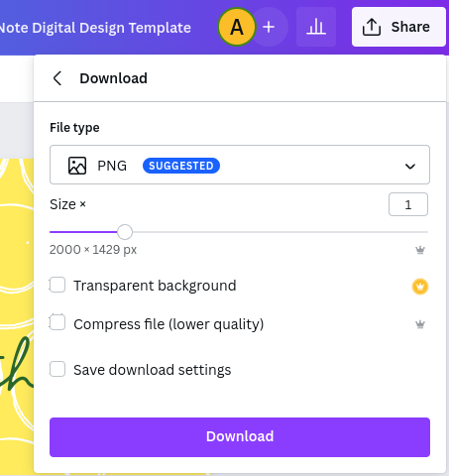Image resolution: width=449 pixels, height=476 pixels.
Task: Click the crown icon beside the pixel dimensions
Action: tap(420, 250)
